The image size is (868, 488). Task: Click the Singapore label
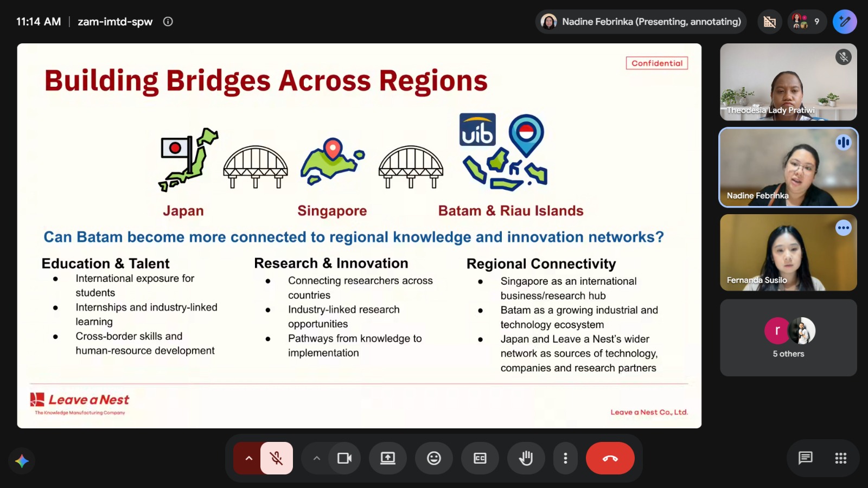click(332, 211)
